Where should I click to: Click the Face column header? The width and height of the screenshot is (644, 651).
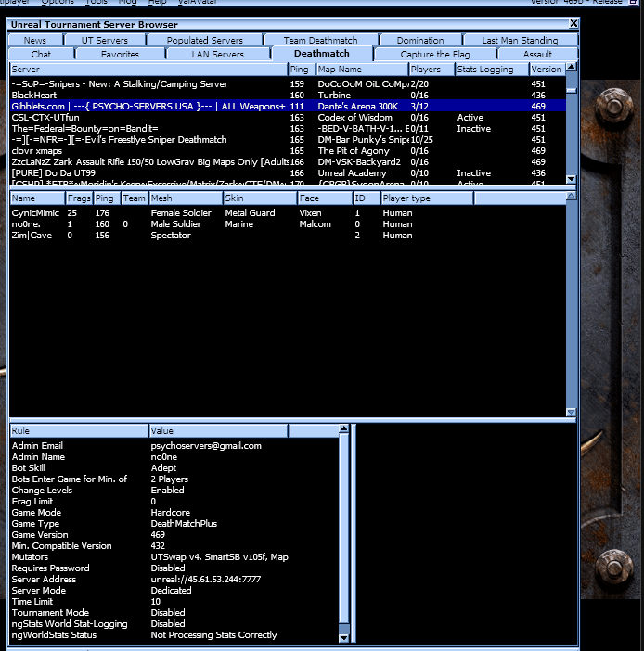point(325,198)
